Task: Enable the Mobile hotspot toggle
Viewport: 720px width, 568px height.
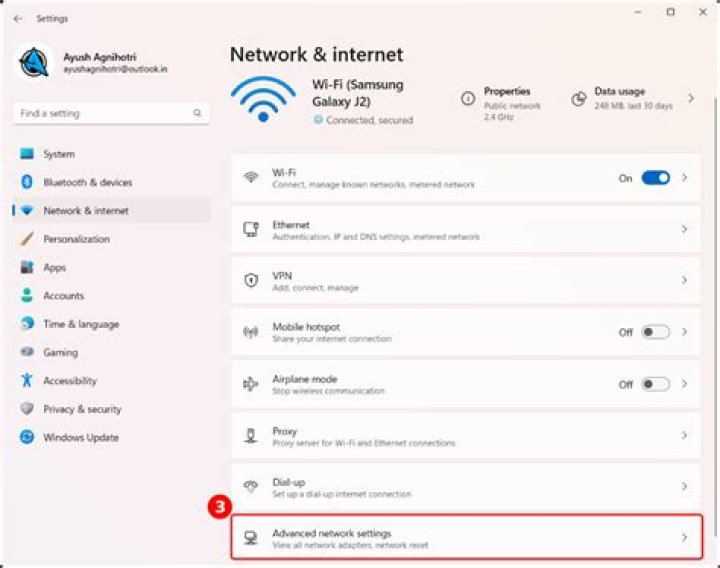Action: 655,332
